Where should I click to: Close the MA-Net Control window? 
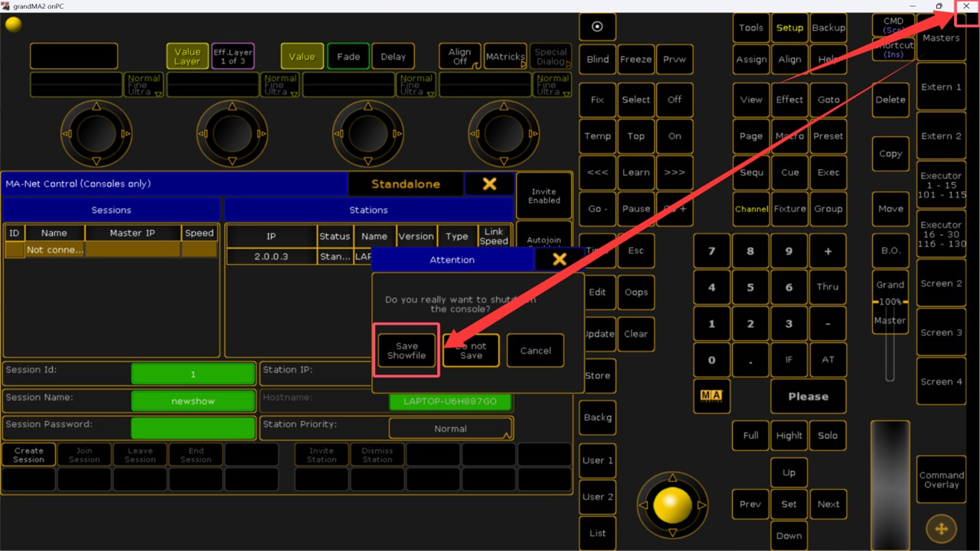tap(489, 184)
